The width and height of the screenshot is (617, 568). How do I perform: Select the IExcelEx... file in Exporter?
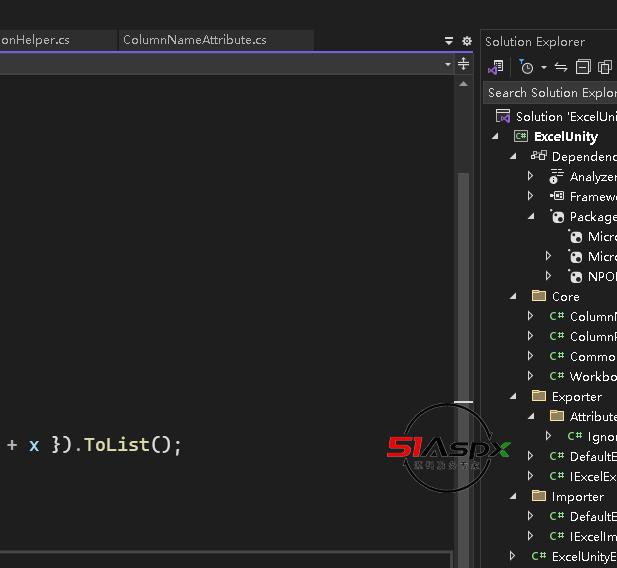(x=593, y=477)
